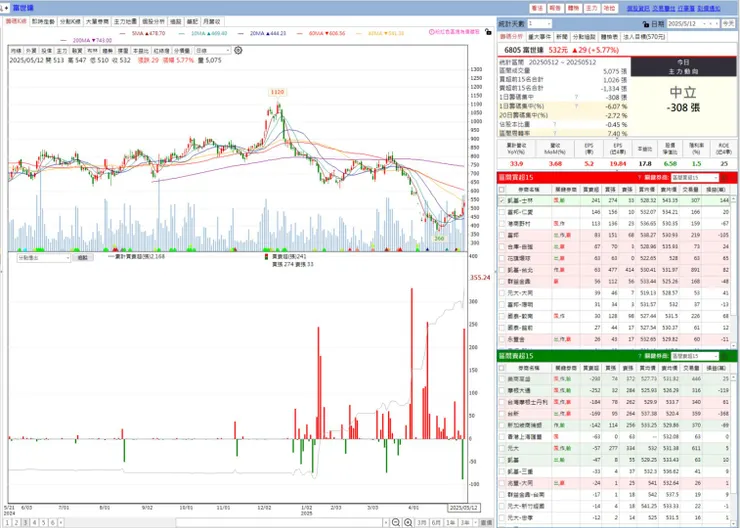Click help icon beside 區間周轉率

[555, 134]
